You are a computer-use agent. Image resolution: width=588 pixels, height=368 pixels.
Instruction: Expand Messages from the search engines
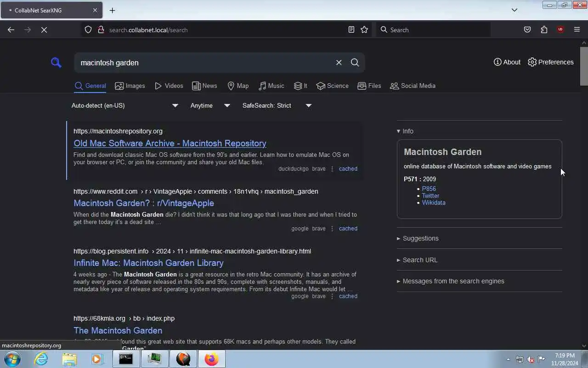451,281
